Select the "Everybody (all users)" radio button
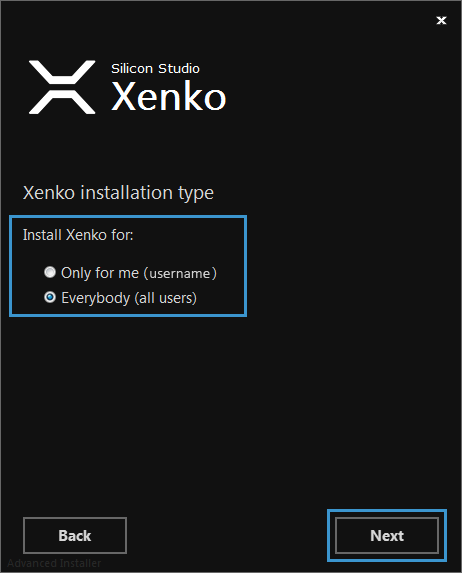 pyautogui.click(x=50, y=297)
